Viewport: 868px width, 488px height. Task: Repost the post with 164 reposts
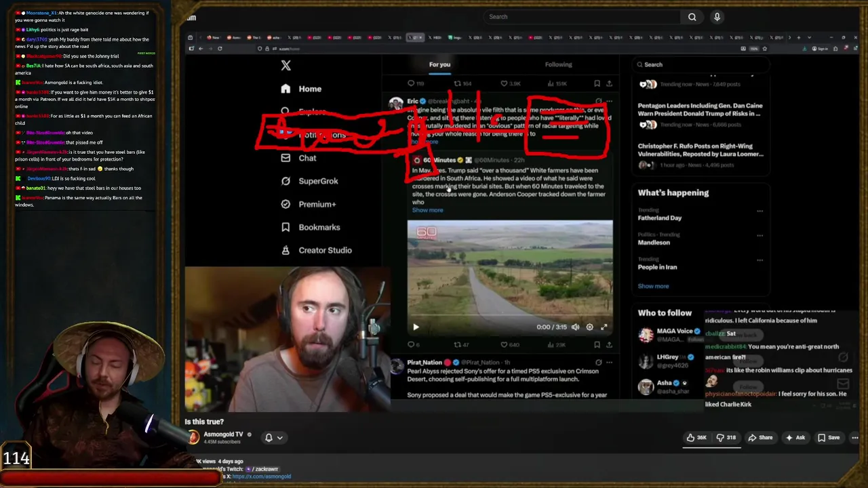pos(462,83)
